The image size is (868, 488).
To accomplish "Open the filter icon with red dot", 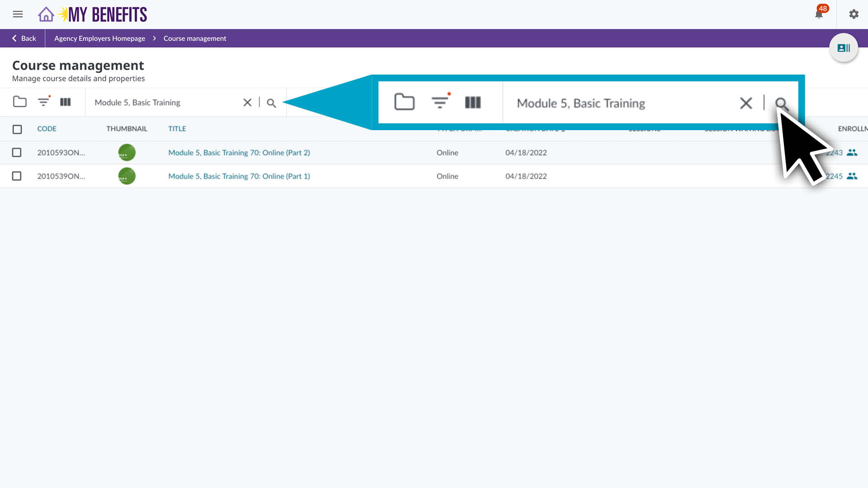I will click(x=43, y=102).
